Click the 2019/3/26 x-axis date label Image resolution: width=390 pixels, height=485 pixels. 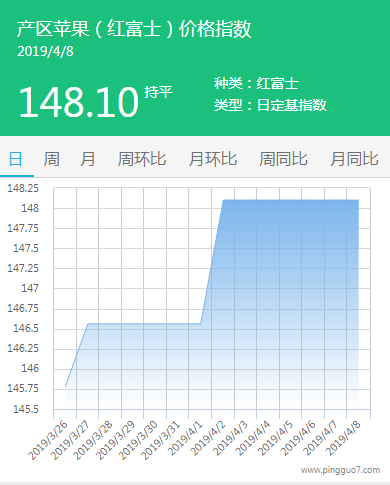48,440
